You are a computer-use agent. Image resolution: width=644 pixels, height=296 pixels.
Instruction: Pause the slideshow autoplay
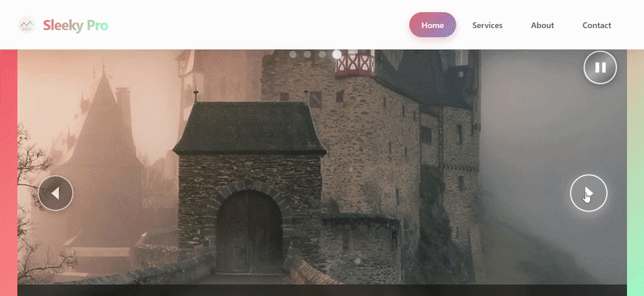(600, 68)
